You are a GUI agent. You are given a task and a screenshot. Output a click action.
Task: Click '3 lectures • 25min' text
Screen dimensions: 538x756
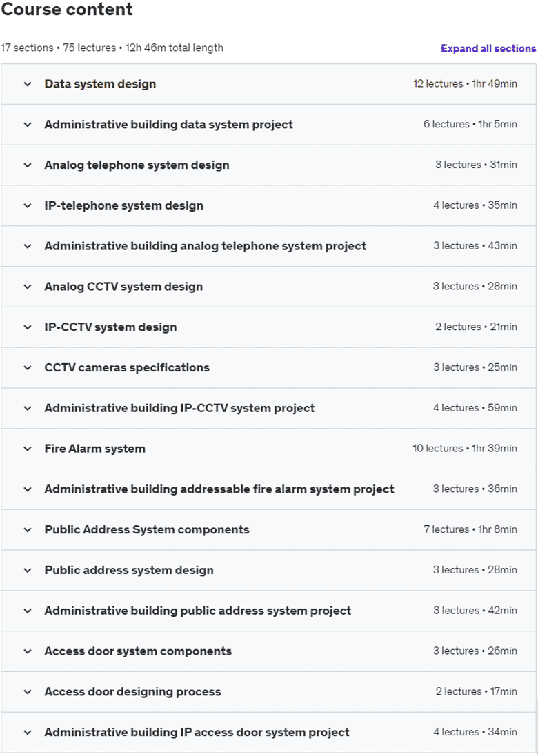[475, 367]
